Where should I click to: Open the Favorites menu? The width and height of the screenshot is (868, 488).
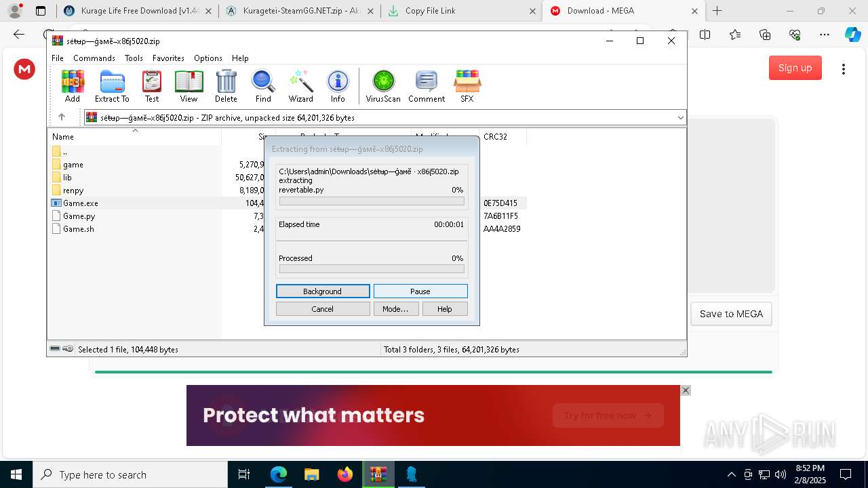168,58
